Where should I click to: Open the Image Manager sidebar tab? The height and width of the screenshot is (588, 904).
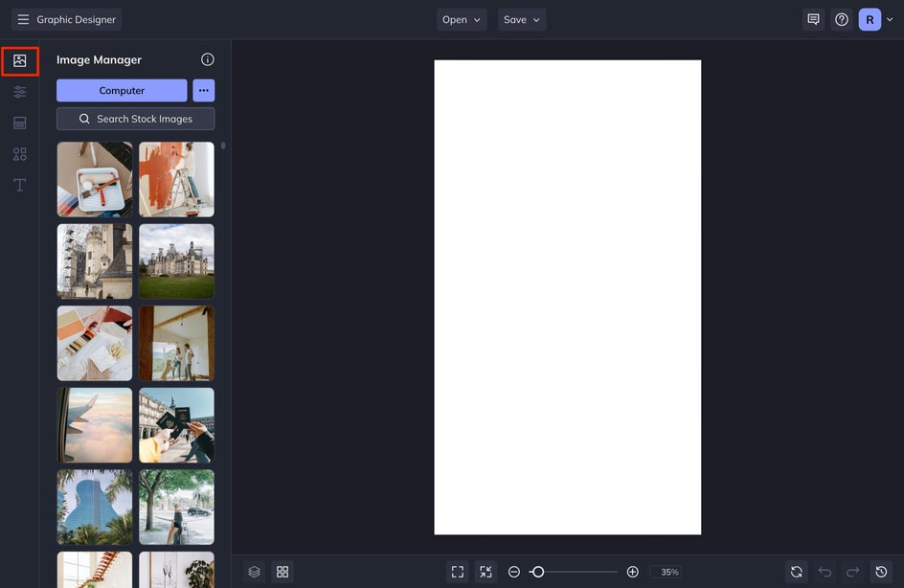(19, 60)
